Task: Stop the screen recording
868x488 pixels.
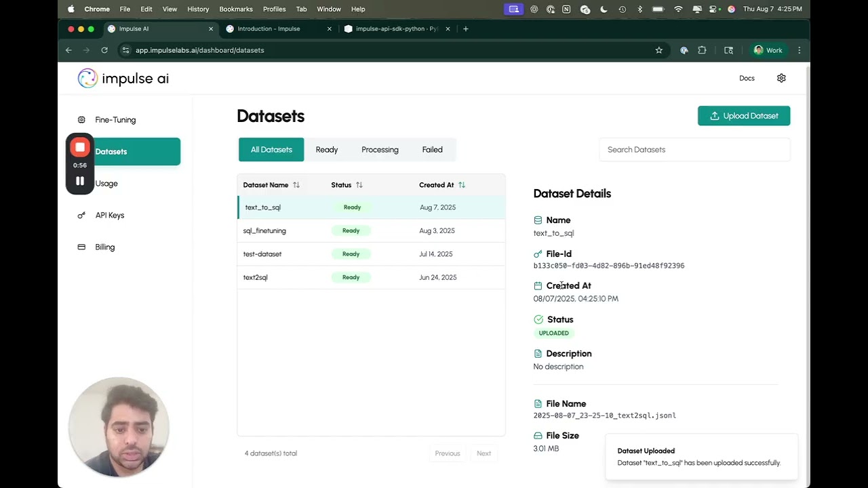Action: (80, 147)
